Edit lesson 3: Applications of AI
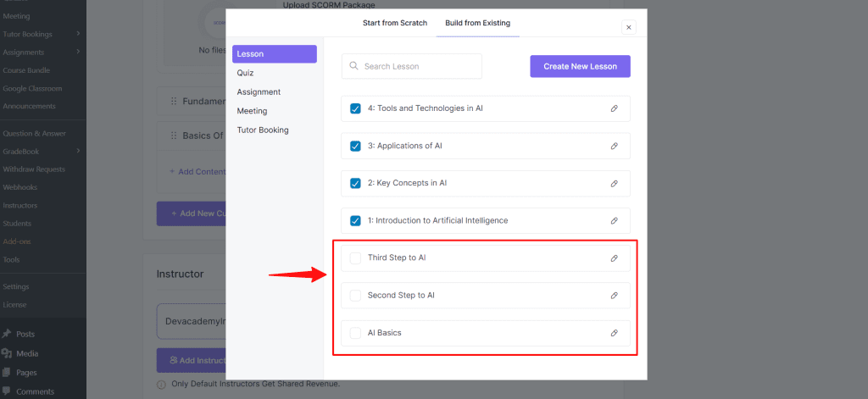 (614, 146)
